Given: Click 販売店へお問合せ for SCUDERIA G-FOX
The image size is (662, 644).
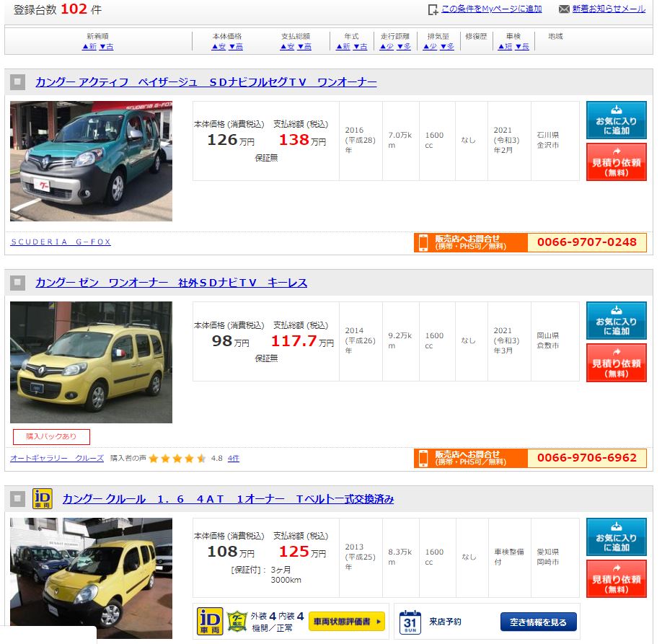Looking at the screenshot, I should pos(471,242).
